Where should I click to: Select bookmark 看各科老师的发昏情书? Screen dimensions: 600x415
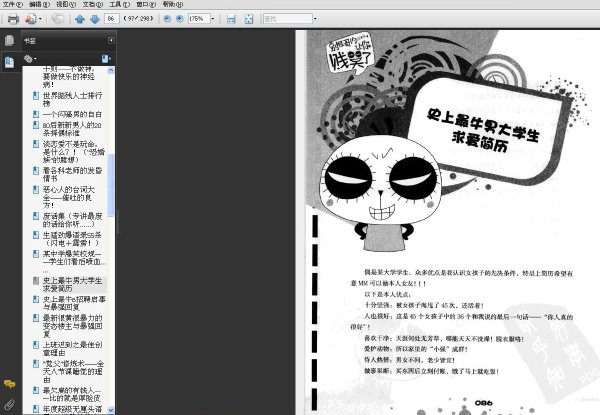(72, 174)
